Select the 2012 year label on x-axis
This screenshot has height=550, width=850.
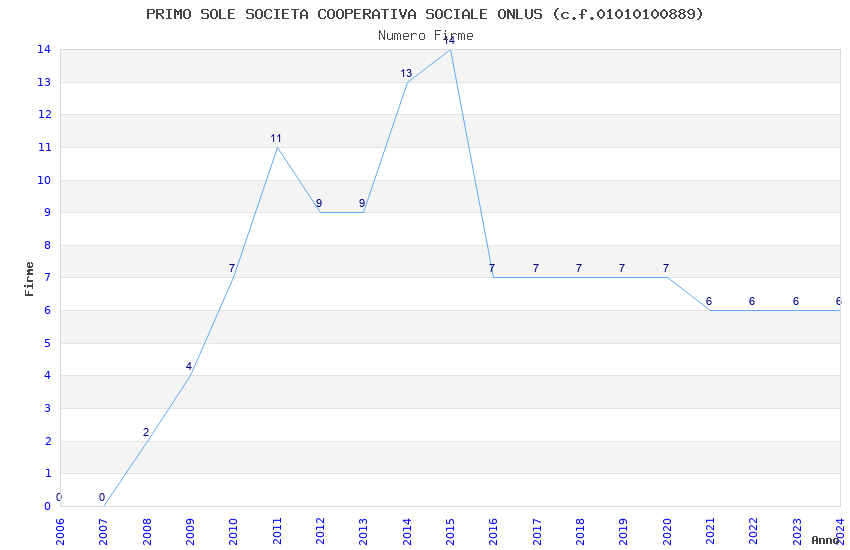pos(320,531)
